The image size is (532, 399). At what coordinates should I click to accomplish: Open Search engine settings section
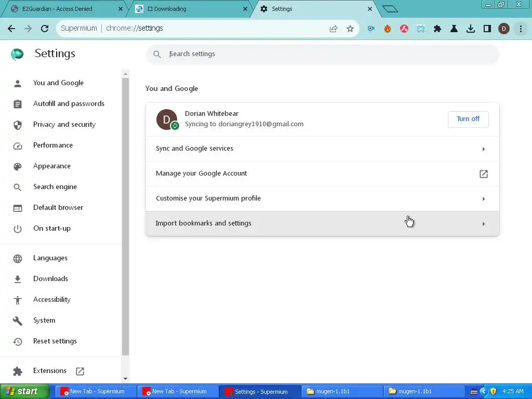pyautogui.click(x=55, y=187)
